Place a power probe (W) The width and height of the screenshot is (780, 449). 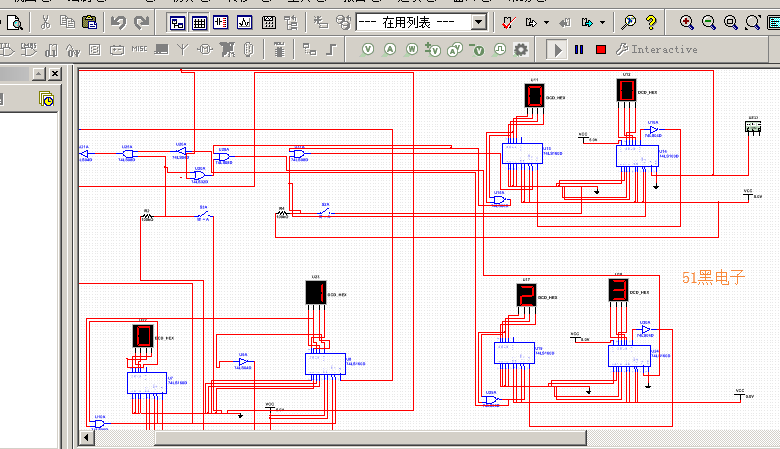pyautogui.click(x=412, y=50)
